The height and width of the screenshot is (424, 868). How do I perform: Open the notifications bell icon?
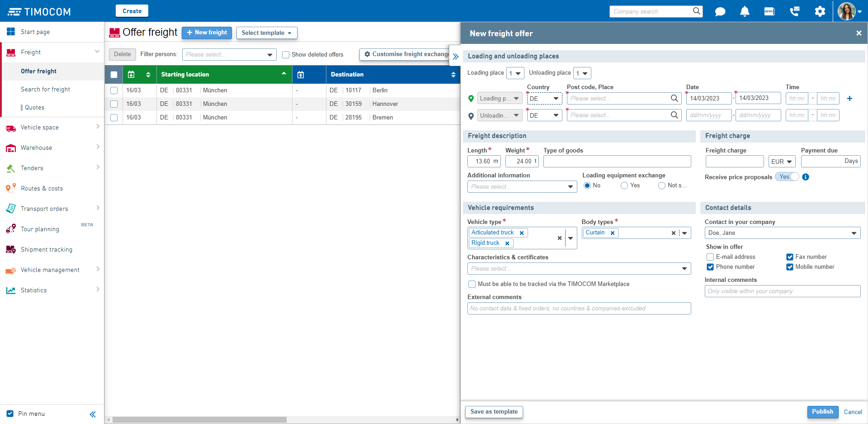[x=745, y=11]
